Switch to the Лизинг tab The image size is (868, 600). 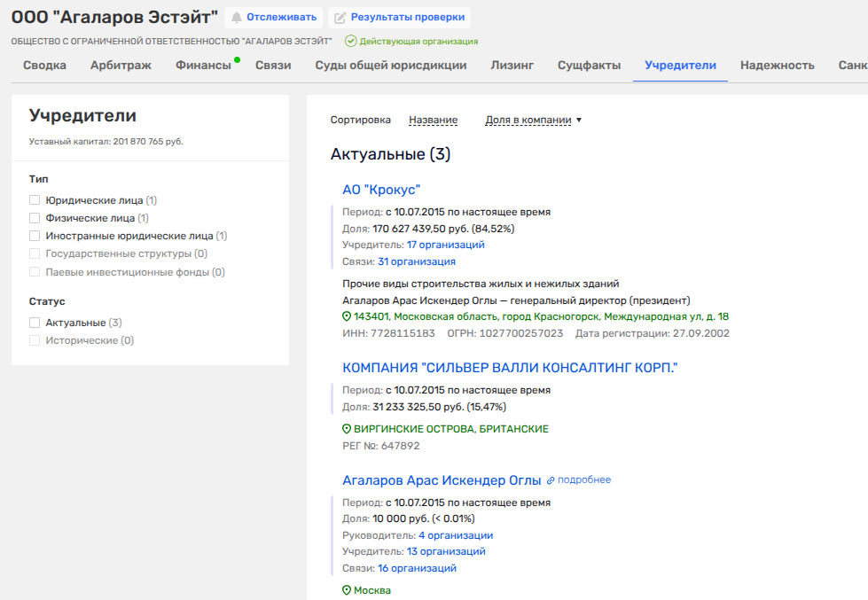pos(512,66)
